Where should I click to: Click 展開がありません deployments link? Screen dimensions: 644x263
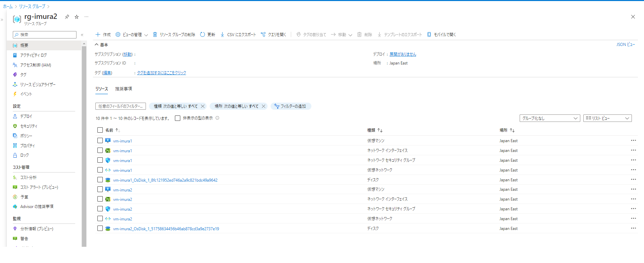point(403,54)
